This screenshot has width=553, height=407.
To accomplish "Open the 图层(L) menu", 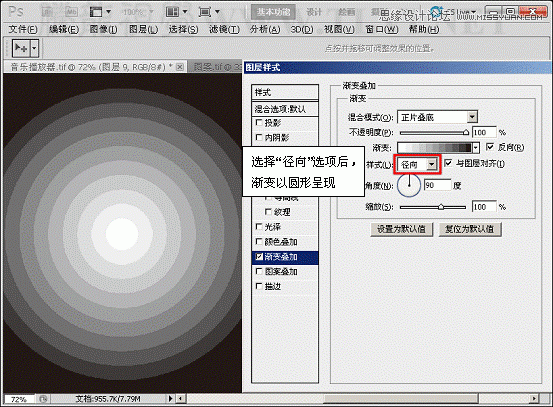I will click(143, 29).
